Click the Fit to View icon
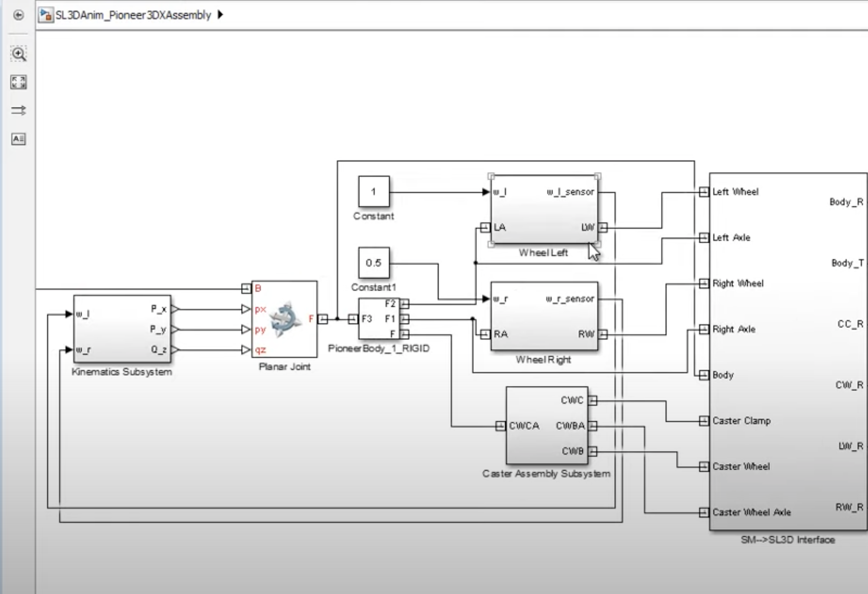Image resolution: width=868 pixels, height=594 pixels. 18,82
